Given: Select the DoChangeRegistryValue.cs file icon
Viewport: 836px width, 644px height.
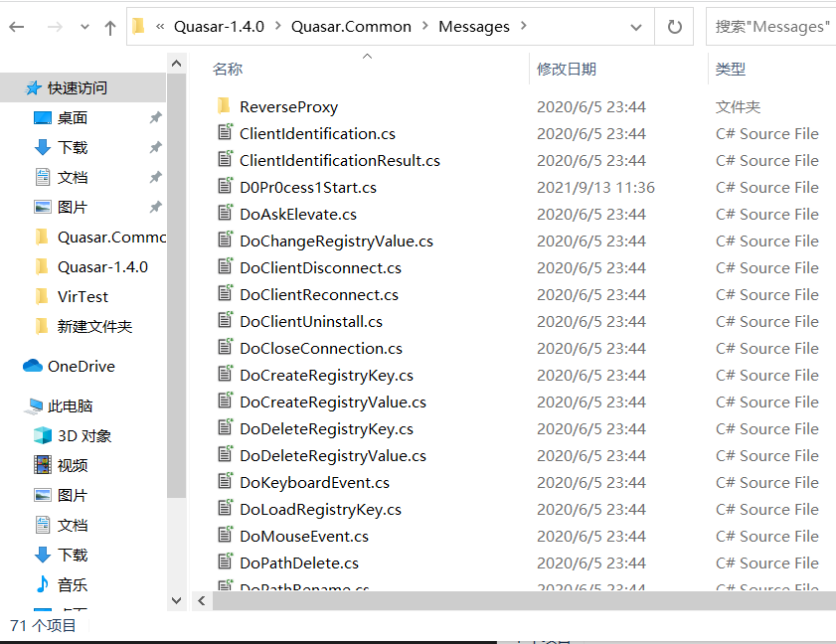Looking at the screenshot, I should pos(226,240).
